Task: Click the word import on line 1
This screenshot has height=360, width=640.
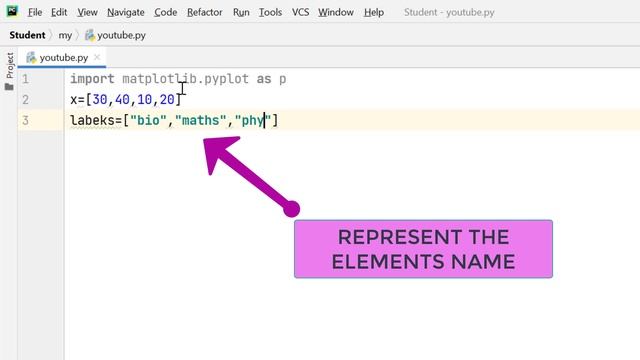Action: (92, 79)
